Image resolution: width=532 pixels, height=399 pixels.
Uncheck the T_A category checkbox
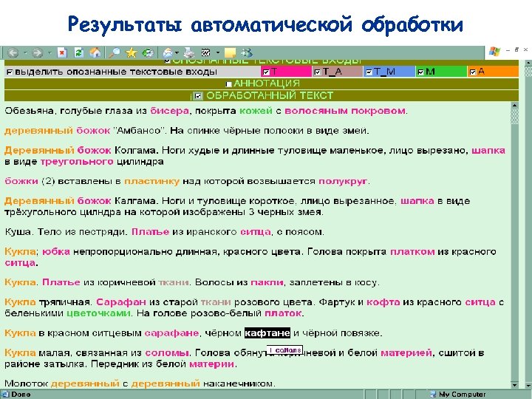pyautogui.click(x=317, y=72)
